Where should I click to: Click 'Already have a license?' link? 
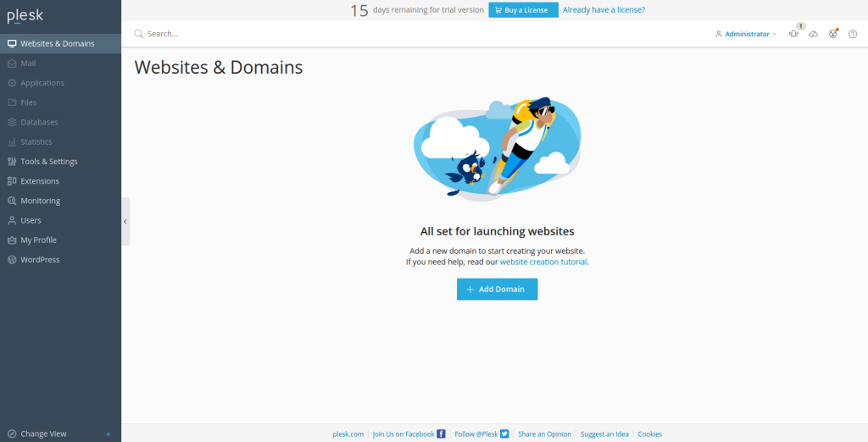point(604,10)
